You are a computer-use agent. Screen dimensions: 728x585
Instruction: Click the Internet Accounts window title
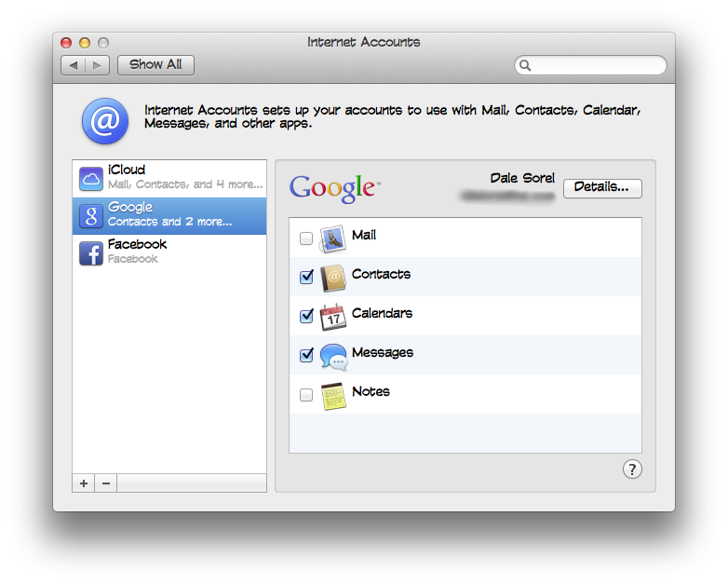click(x=364, y=42)
